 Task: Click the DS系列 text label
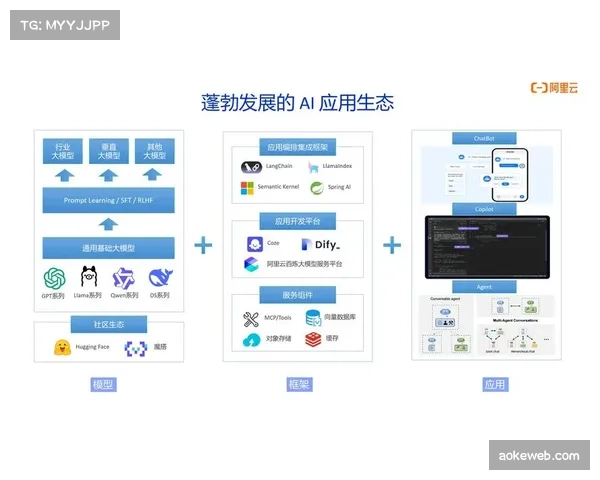click(160, 295)
